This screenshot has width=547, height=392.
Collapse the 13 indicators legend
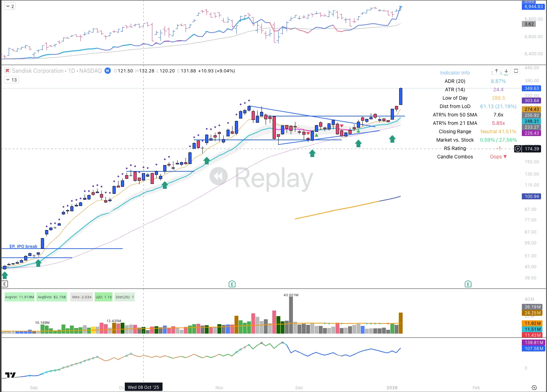click(11, 80)
